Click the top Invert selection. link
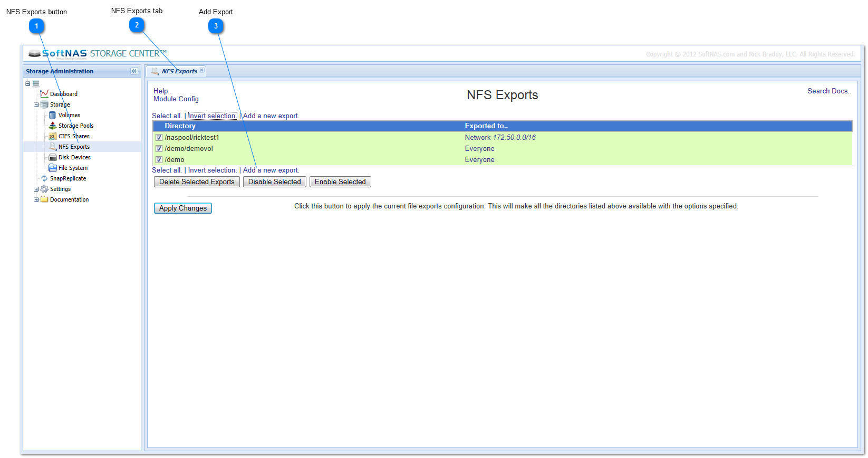 [x=213, y=116]
